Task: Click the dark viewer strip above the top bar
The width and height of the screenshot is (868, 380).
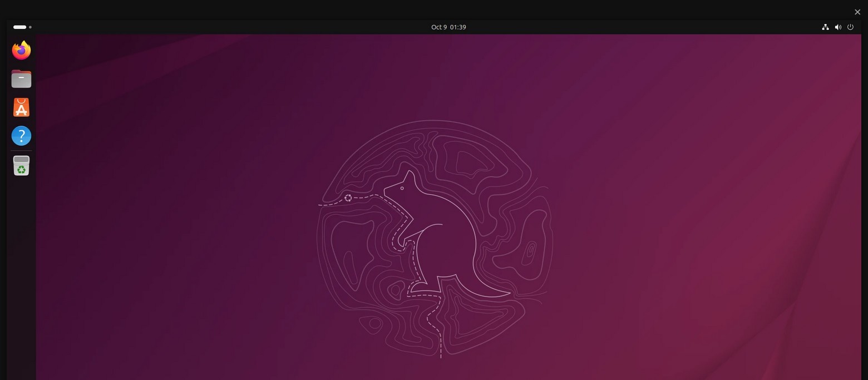Action: tap(389, 10)
